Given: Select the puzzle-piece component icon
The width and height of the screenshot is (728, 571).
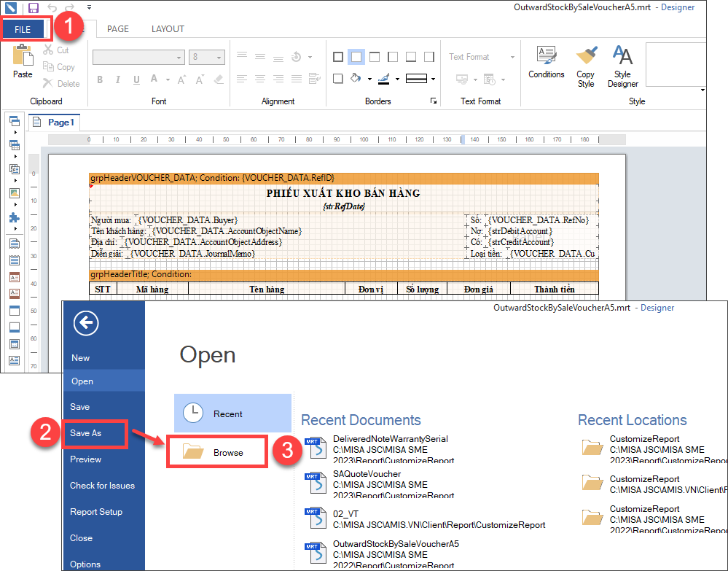Looking at the screenshot, I should pyautogui.click(x=14, y=218).
